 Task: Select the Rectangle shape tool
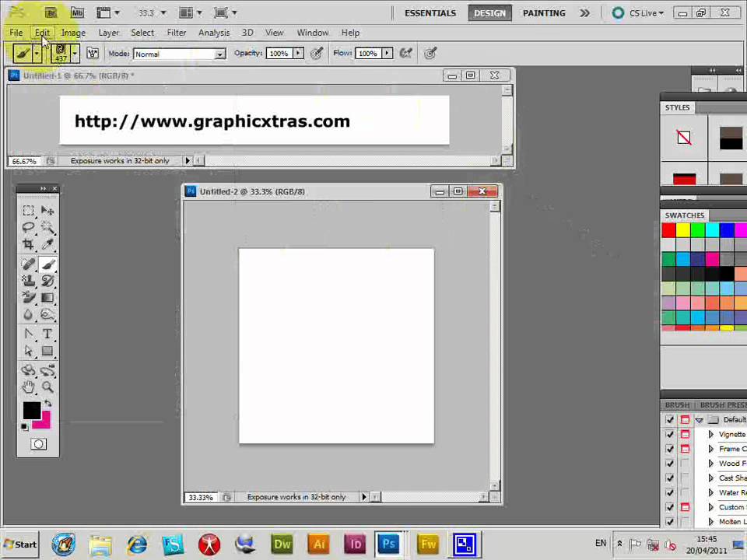[47, 351]
